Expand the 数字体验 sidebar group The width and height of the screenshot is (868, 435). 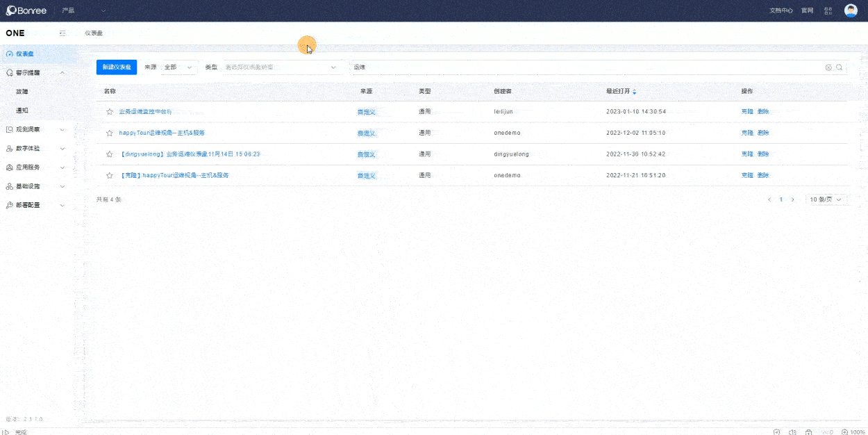coord(62,149)
